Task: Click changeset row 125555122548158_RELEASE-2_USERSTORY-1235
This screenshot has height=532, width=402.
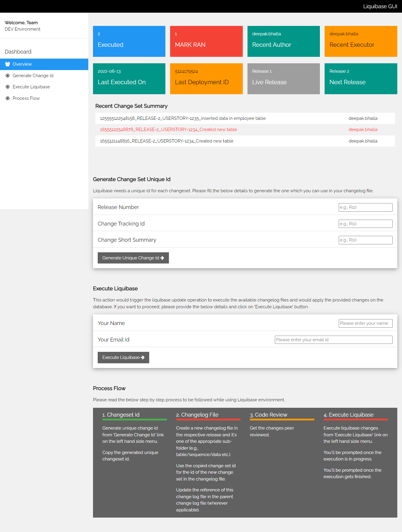Action: pyautogui.click(x=245, y=118)
